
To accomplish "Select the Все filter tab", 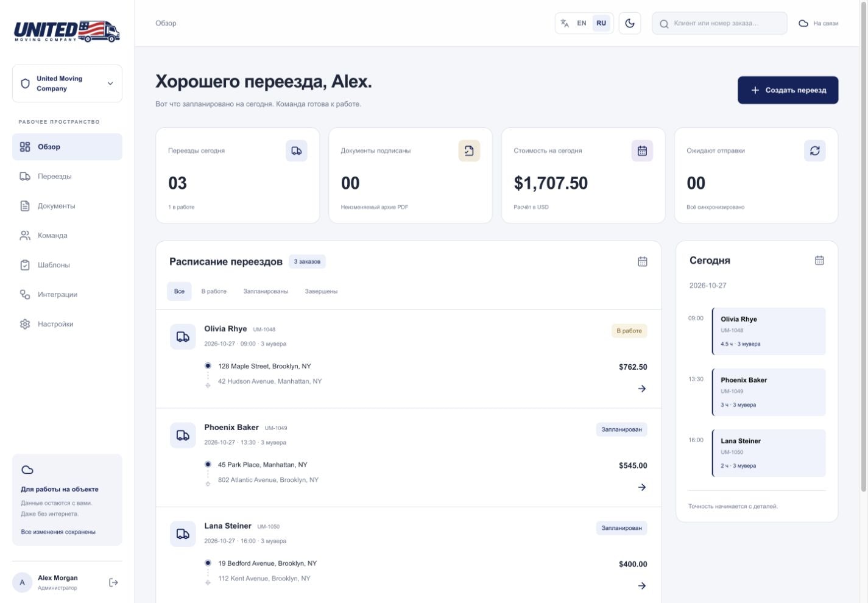I will [x=179, y=291].
